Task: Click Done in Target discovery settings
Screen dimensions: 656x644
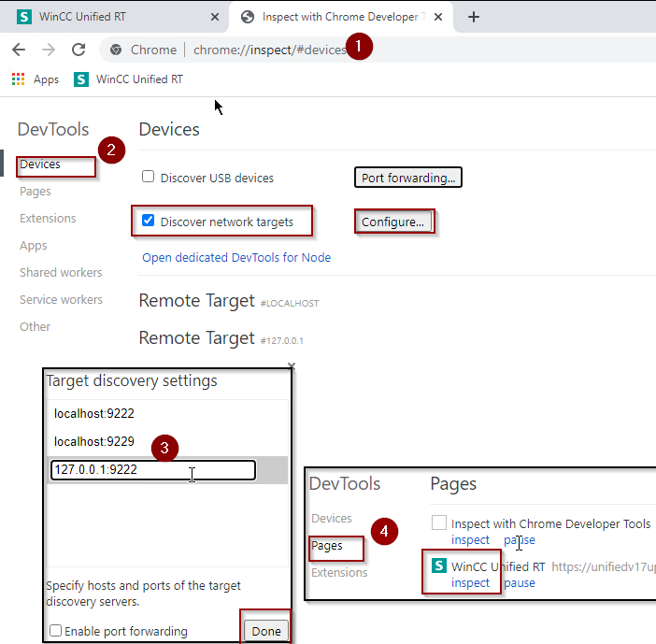Action: pos(266,631)
